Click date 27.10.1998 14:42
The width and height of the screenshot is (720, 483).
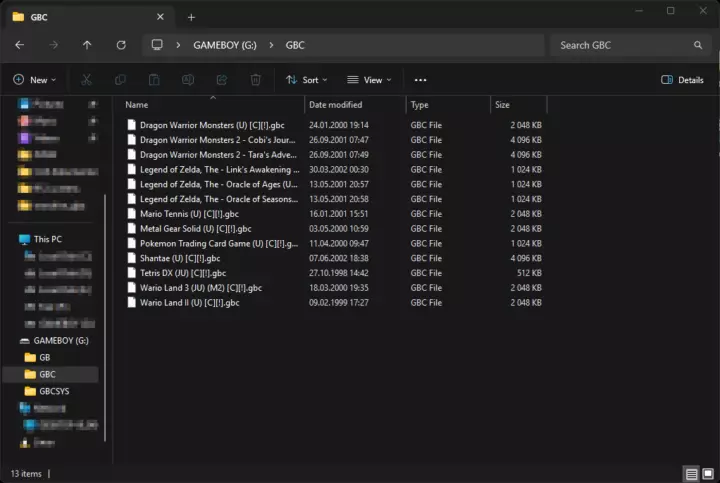click(x=339, y=273)
